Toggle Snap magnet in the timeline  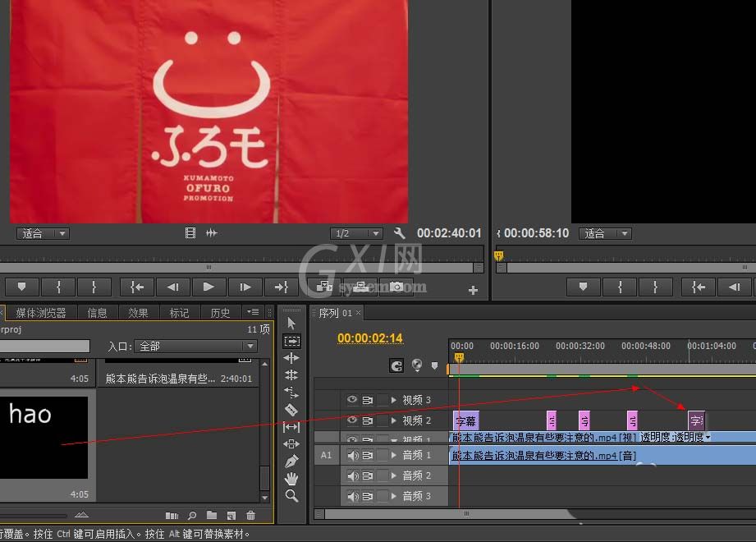396,366
